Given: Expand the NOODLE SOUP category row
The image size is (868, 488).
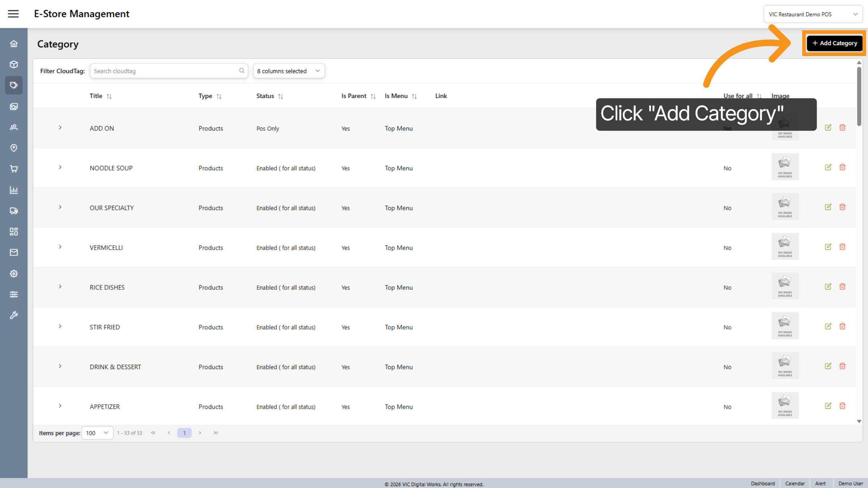Looking at the screenshot, I should [x=60, y=167].
